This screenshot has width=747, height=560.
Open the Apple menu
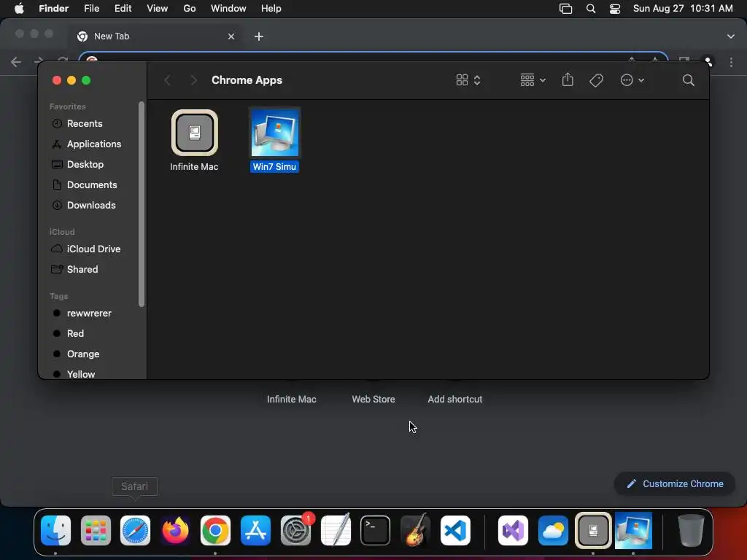tap(19, 9)
